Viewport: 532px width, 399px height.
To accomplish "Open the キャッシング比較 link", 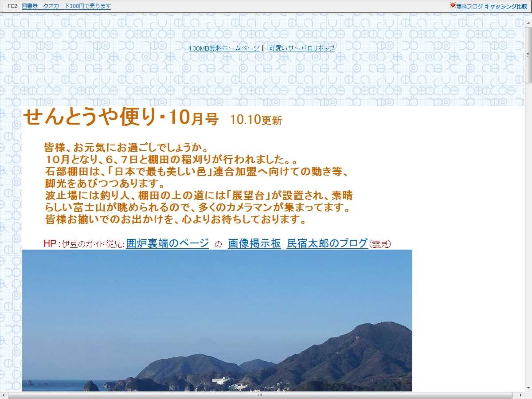I will (x=506, y=6).
